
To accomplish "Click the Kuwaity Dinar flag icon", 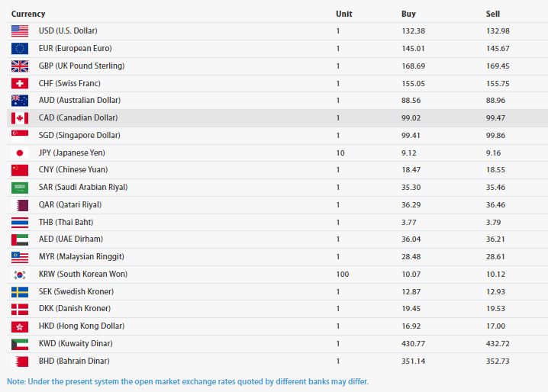I will coord(20,343).
